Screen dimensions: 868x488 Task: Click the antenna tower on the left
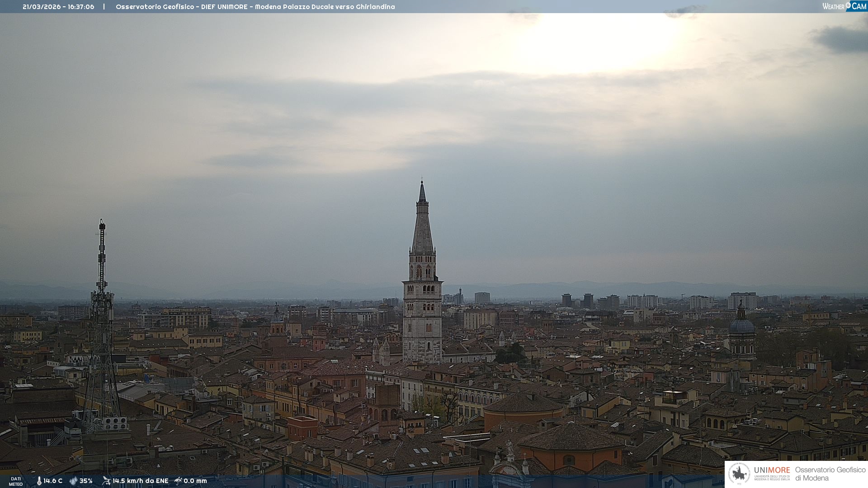coord(101,316)
